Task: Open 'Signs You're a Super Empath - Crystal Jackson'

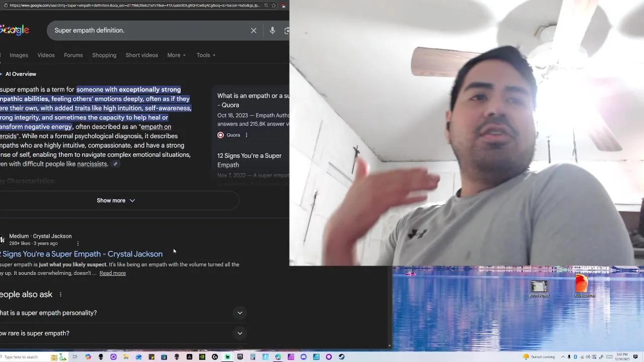Action: [x=81, y=254]
